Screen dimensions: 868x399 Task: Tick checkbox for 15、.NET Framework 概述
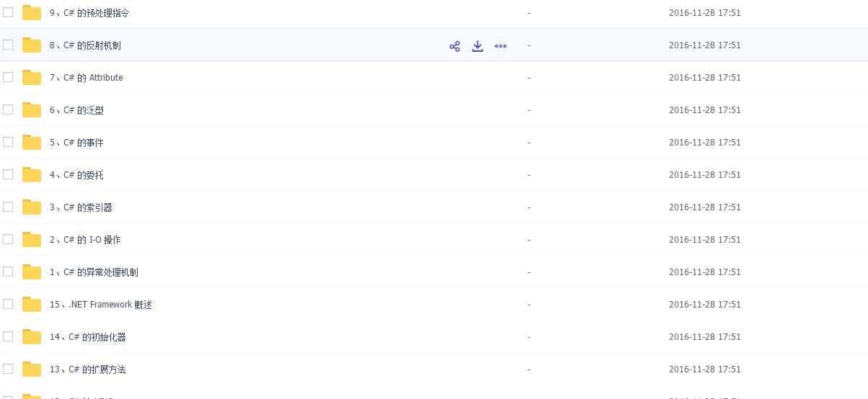pyautogui.click(x=8, y=304)
